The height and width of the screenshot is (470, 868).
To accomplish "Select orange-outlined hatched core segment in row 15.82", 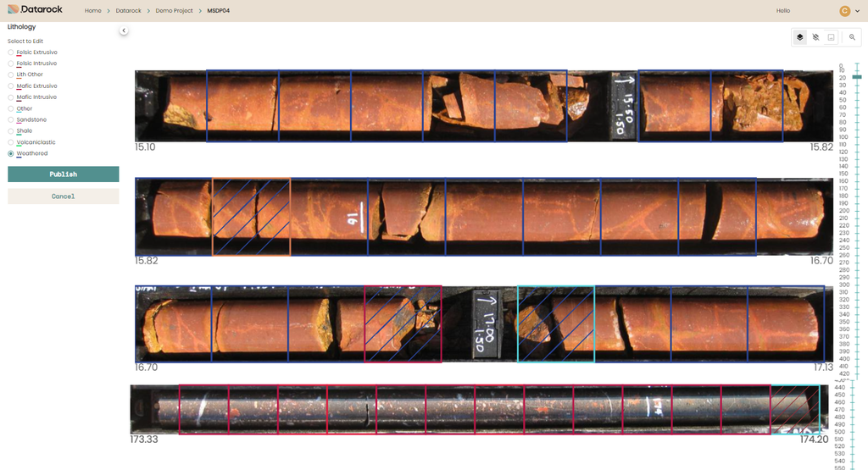I will 251,217.
